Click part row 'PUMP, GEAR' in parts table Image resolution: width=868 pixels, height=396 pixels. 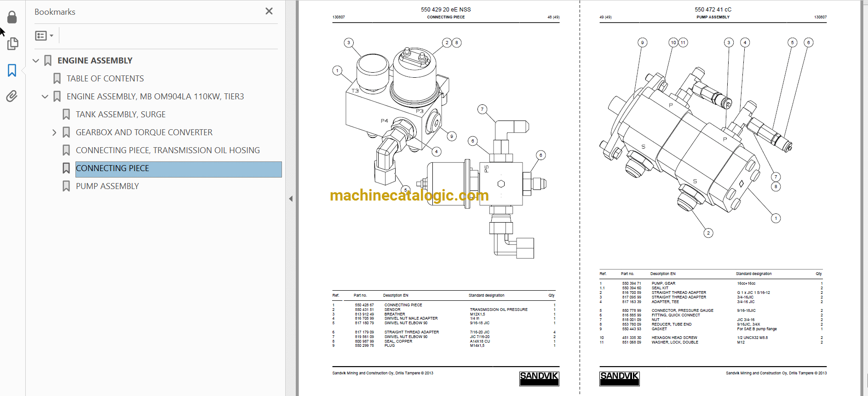pyautogui.click(x=711, y=283)
